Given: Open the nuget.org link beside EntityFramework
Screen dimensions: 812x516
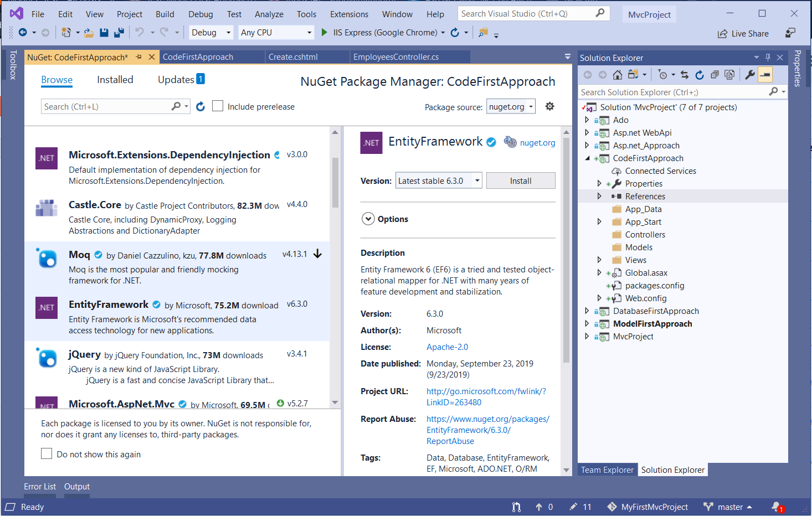Looking at the screenshot, I should click(x=537, y=142).
